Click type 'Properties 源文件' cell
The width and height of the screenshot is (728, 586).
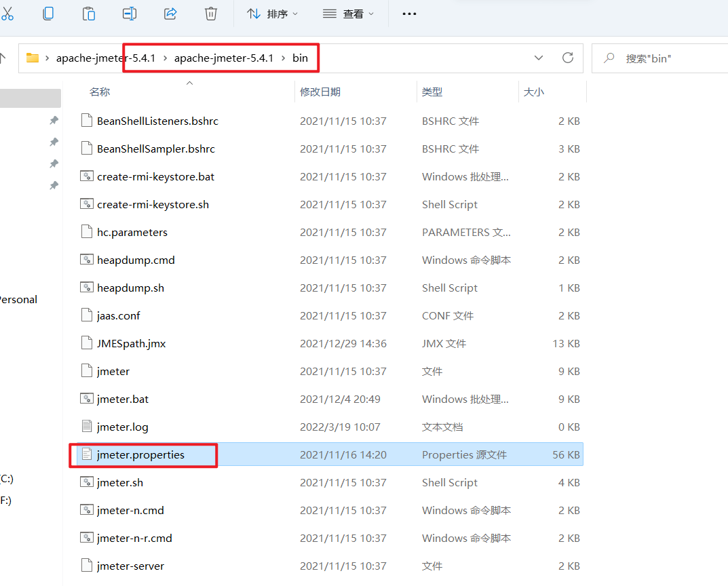[x=464, y=454]
